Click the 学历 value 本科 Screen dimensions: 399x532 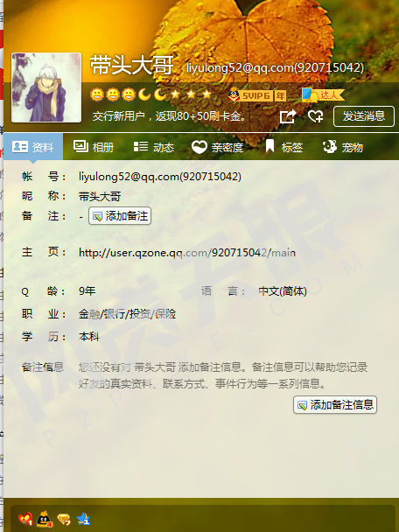[89, 337]
